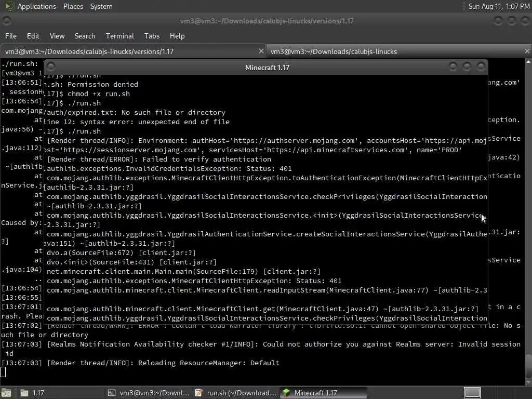
Task: Open the run.sh editor taskbar item
Action: tap(236, 393)
